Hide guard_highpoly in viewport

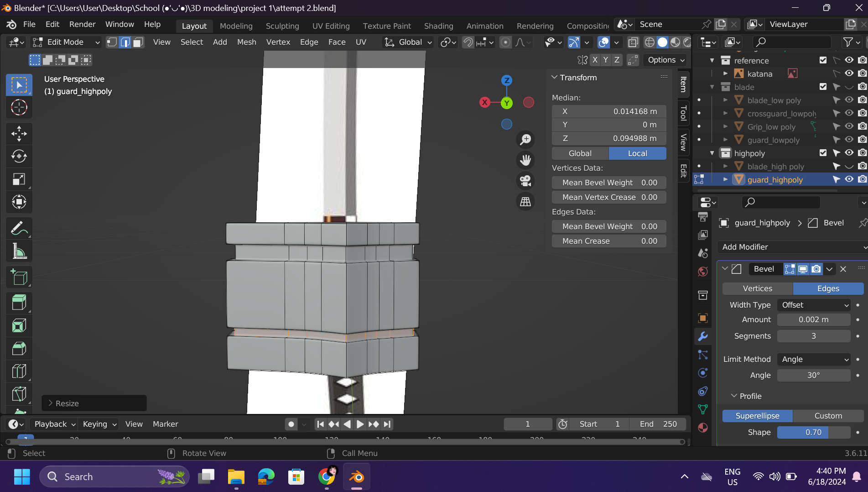click(x=849, y=179)
